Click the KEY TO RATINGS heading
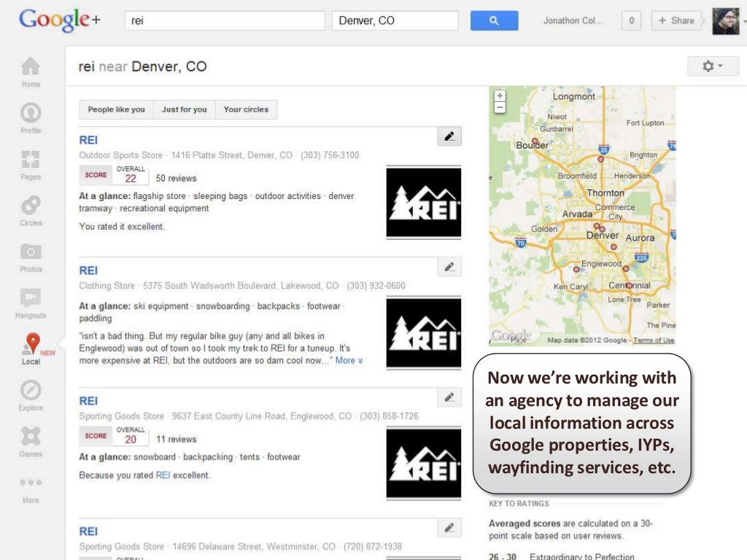The height and width of the screenshot is (560, 747). 519,504
